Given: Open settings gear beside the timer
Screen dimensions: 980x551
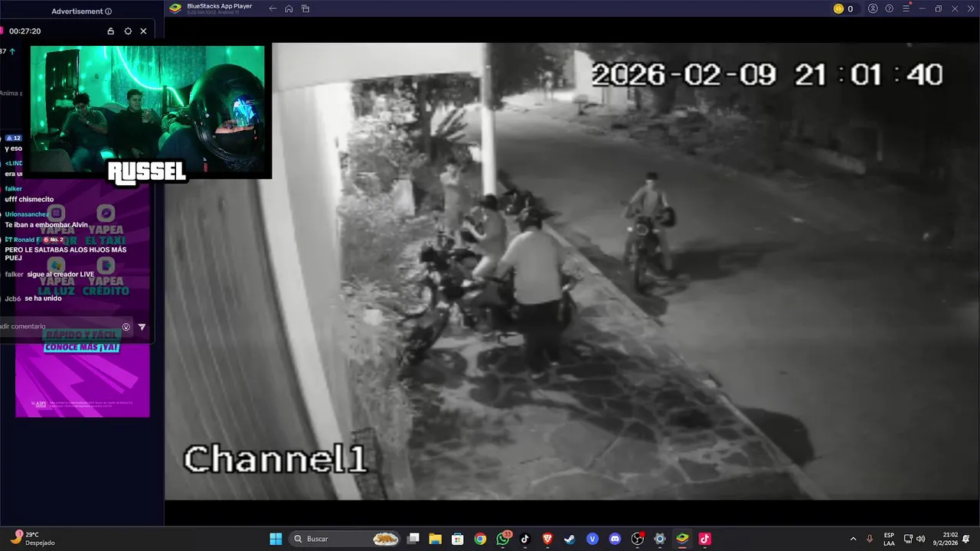Looking at the screenshot, I should tap(128, 31).
